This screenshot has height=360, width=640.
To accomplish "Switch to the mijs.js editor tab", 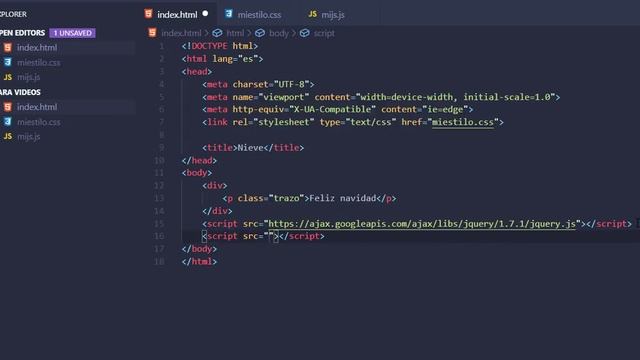I will [332, 15].
